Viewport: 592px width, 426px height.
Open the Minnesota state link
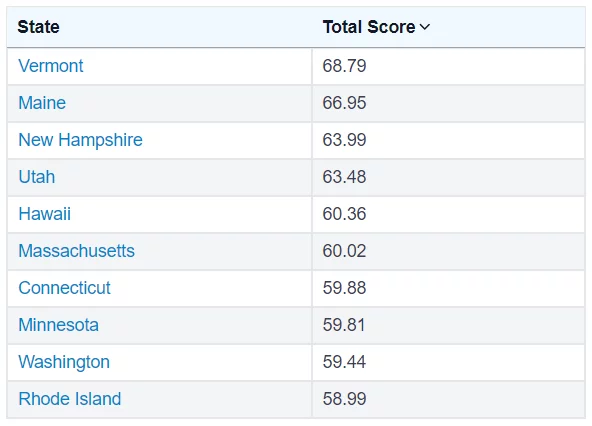59,325
